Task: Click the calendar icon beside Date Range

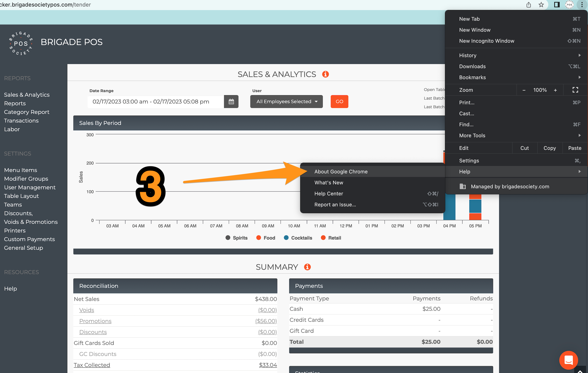Action: click(231, 101)
